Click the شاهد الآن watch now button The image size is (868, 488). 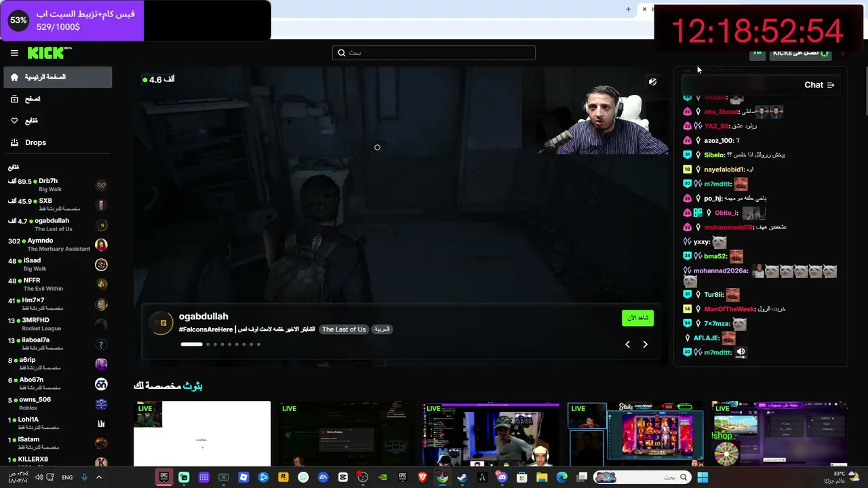click(x=637, y=318)
